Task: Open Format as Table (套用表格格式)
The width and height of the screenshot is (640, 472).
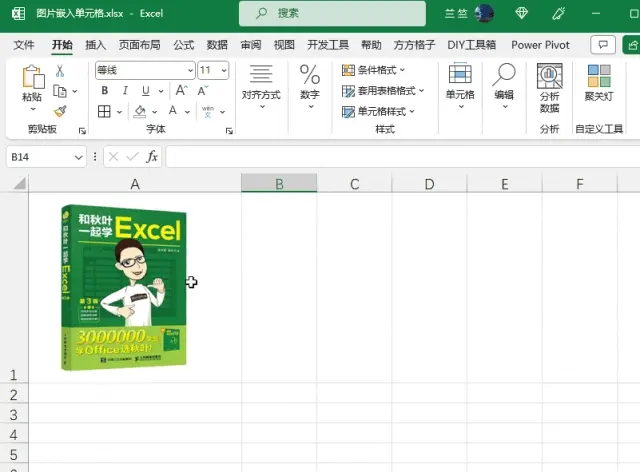Action: tap(383, 91)
